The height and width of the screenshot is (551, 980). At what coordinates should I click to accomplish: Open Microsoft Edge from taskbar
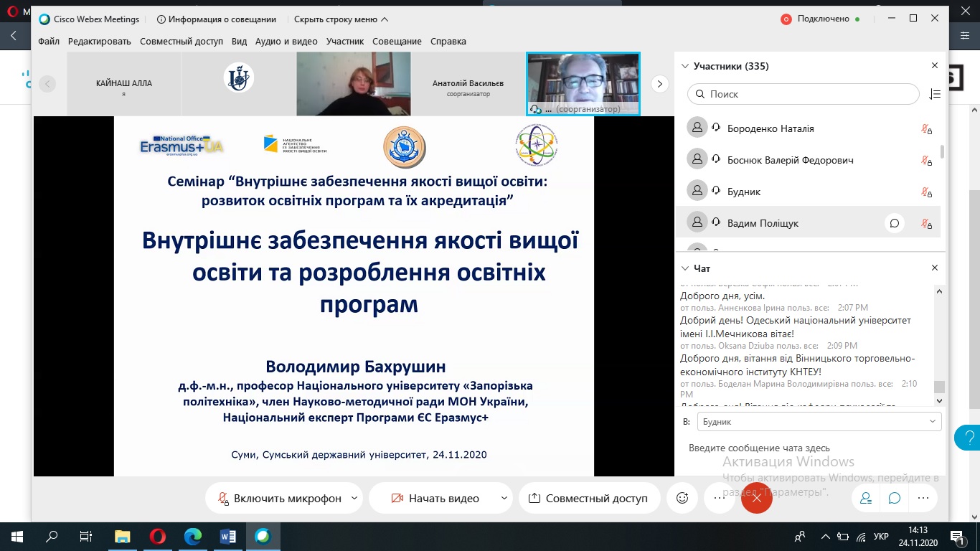(x=192, y=537)
